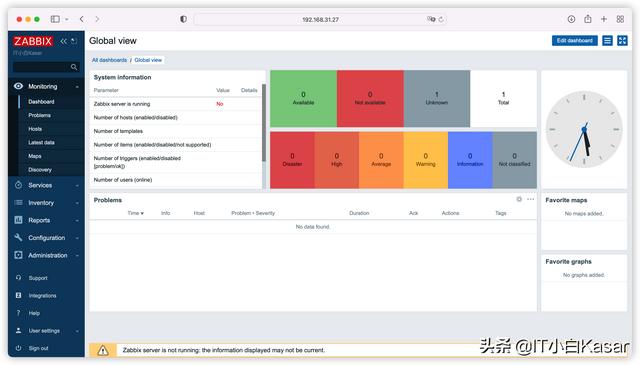Click the Zabbix logo

33,41
